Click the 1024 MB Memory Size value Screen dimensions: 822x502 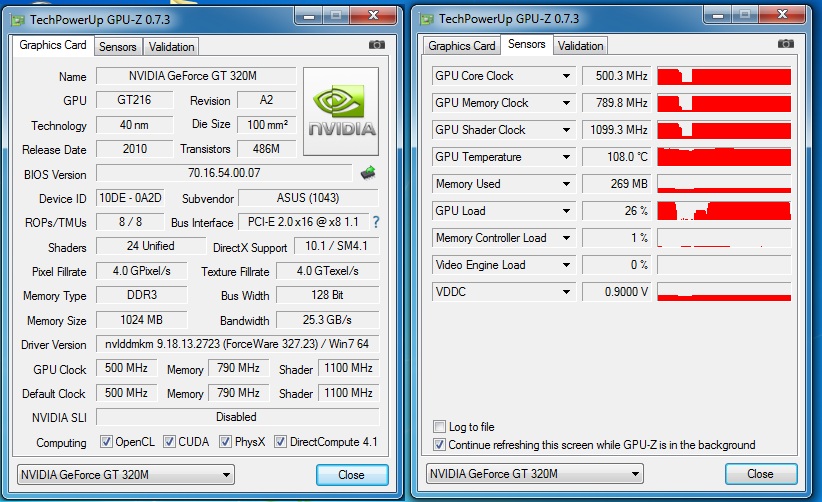(142, 320)
